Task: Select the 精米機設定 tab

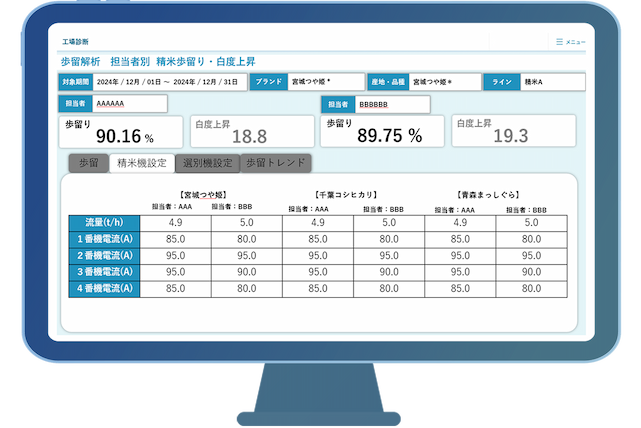Action: [x=142, y=163]
